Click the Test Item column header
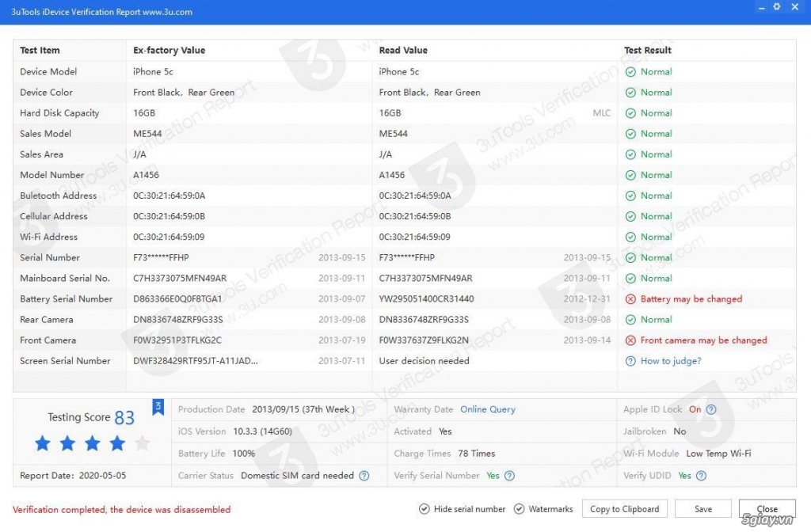The width and height of the screenshot is (811, 532). click(40, 50)
